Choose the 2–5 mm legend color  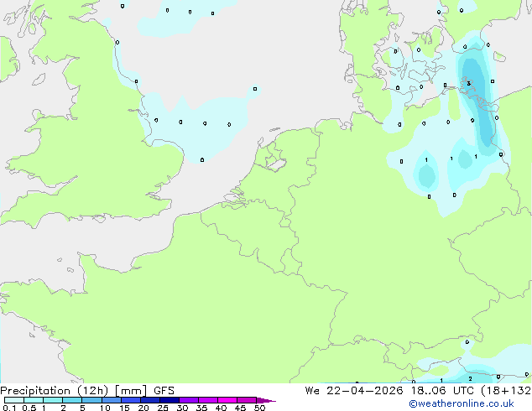coord(72,400)
